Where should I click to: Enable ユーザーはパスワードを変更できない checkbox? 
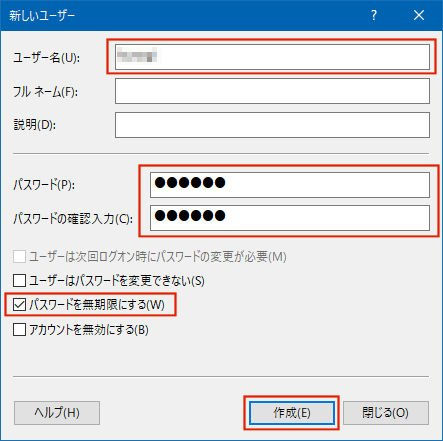pos(19,280)
